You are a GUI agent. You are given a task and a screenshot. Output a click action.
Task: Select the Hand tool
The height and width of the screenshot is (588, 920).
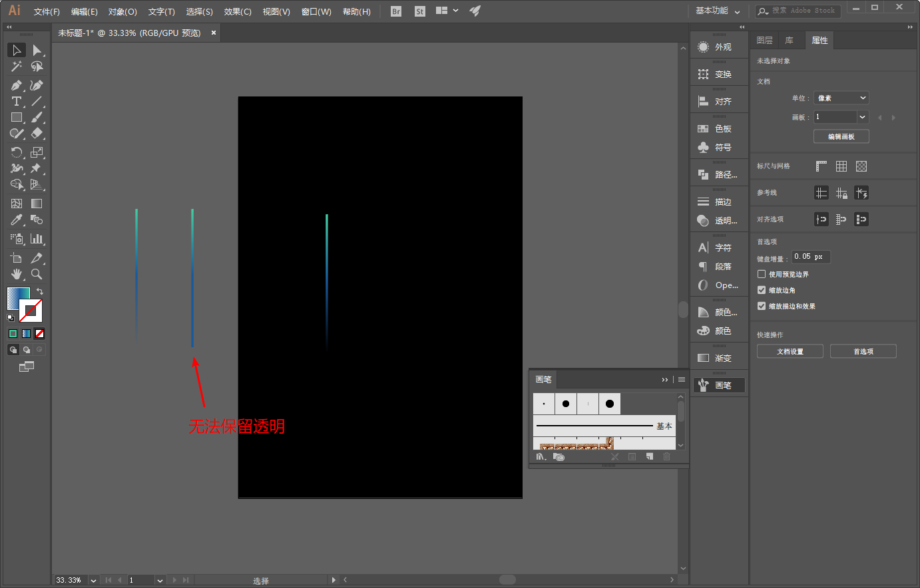(17, 274)
